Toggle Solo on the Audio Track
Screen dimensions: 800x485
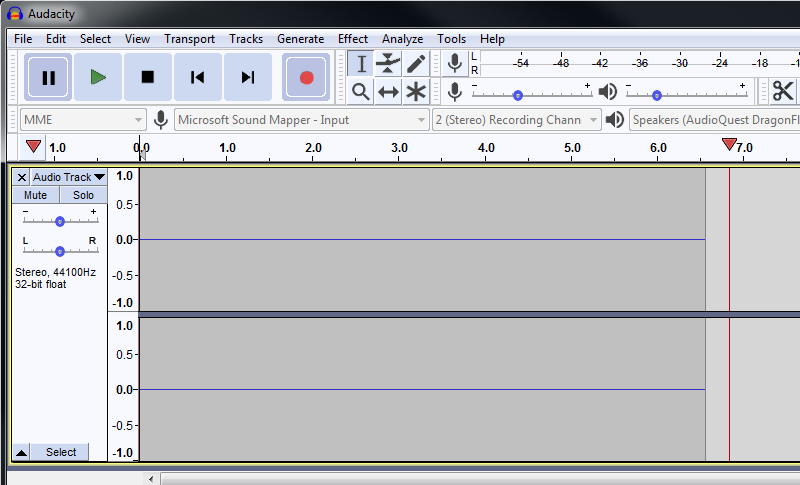click(83, 195)
